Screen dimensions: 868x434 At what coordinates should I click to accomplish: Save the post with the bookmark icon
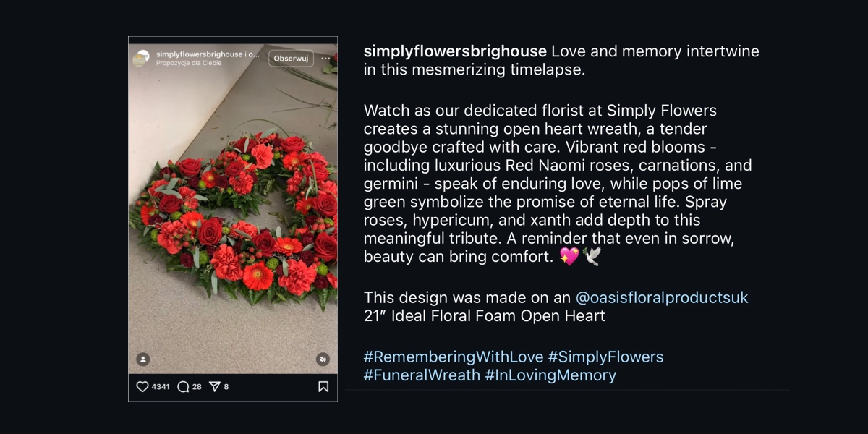tap(323, 387)
